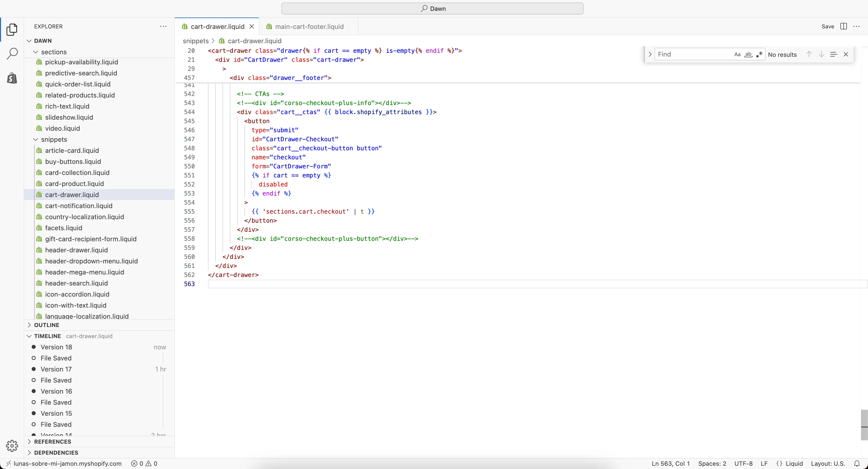Toggle Use Regular Expression in Find
This screenshot has width=868, height=469.
tap(759, 54)
